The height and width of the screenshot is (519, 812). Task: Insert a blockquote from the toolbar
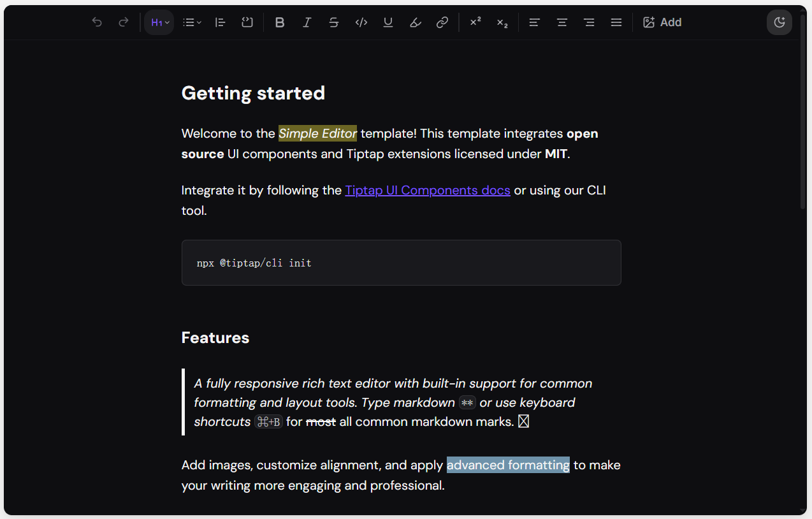click(221, 22)
